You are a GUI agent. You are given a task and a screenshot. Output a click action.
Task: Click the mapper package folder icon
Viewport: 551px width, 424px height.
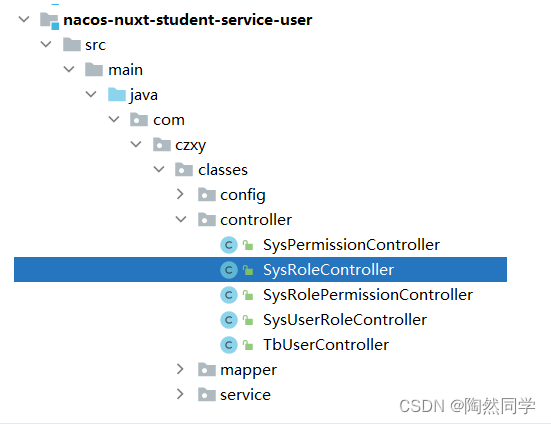pos(207,370)
